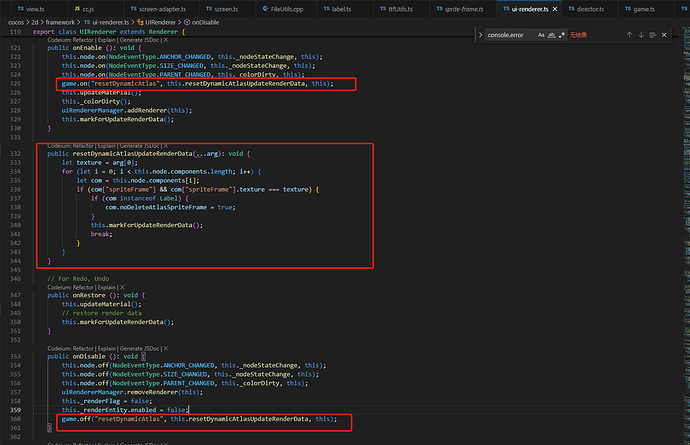Go to previous match with up arrow
The image size is (690, 445).
pyautogui.click(x=629, y=35)
